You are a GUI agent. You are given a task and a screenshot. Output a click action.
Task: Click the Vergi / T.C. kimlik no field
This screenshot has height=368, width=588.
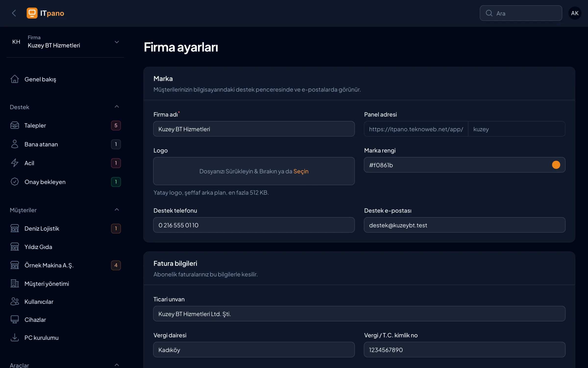click(465, 350)
